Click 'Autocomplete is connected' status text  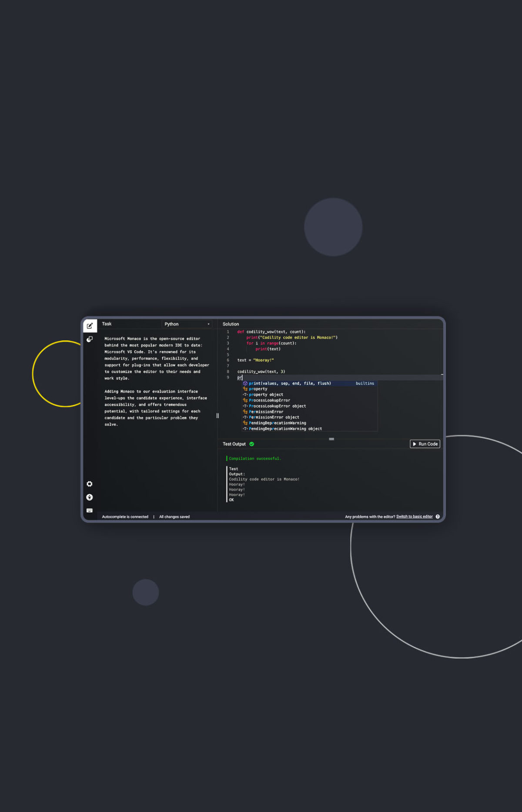point(125,517)
